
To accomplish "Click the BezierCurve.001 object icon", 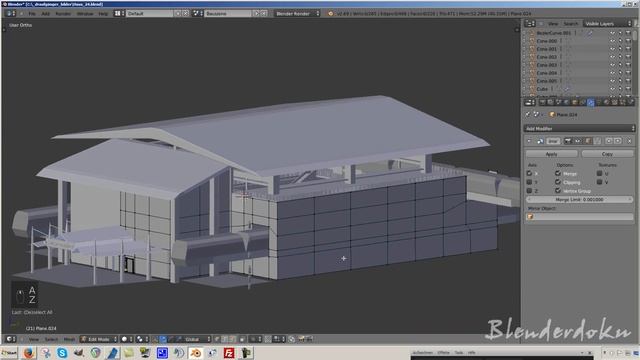I will pyautogui.click(x=532, y=33).
